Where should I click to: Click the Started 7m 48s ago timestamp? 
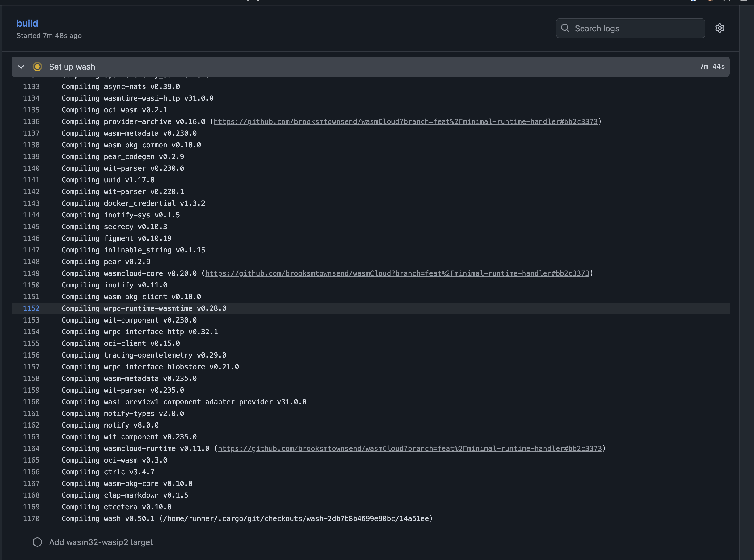49,35
